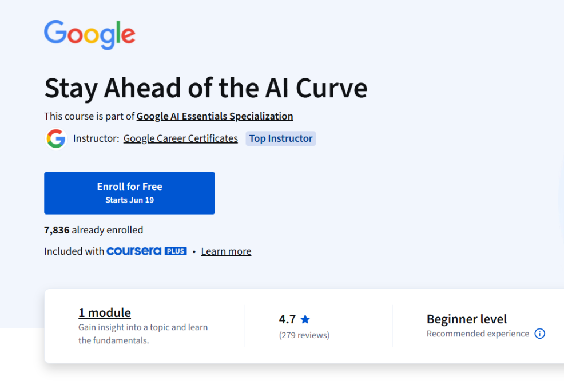Click the Google logo
Image resolution: width=564 pixels, height=392 pixels.
(89, 35)
